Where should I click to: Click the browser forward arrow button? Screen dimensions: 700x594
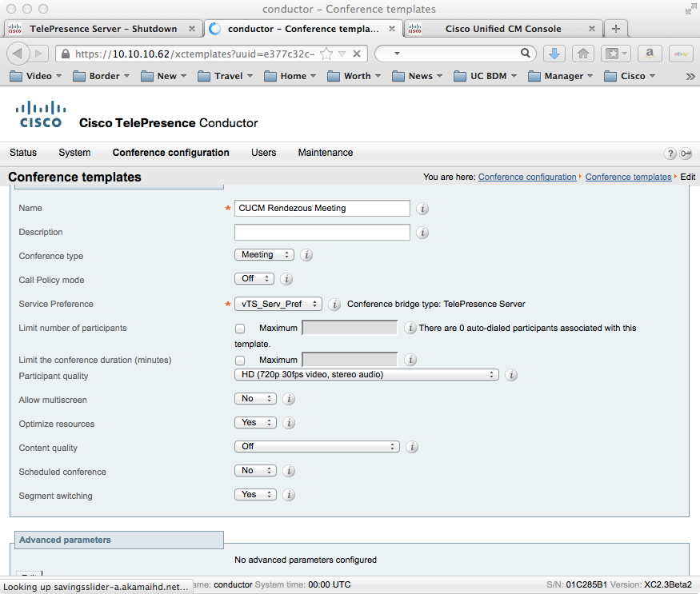tap(39, 54)
